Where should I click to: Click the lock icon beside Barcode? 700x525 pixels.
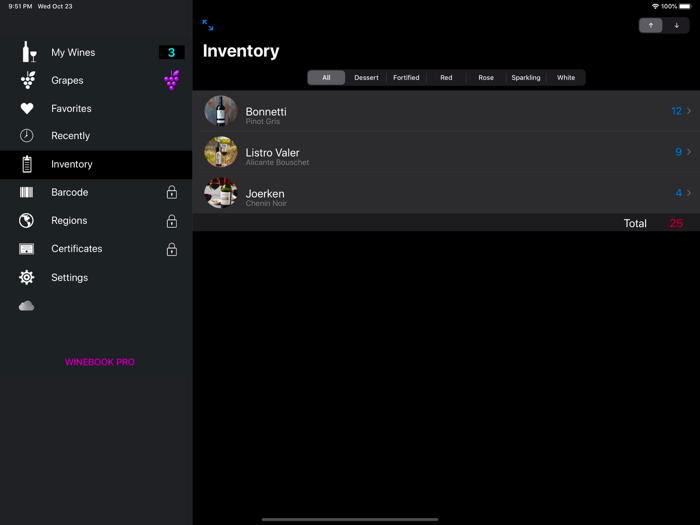coord(172,192)
